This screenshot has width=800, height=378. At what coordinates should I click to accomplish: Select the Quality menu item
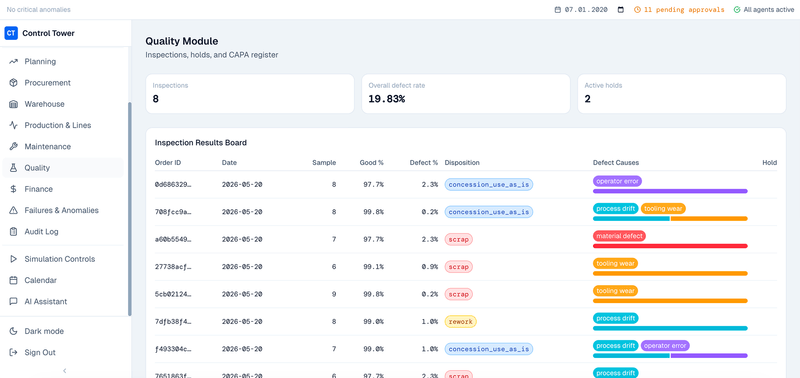pyautogui.click(x=63, y=168)
